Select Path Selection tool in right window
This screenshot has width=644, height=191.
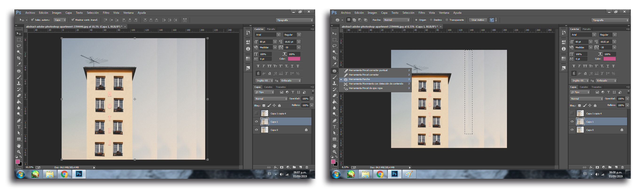click(x=334, y=133)
